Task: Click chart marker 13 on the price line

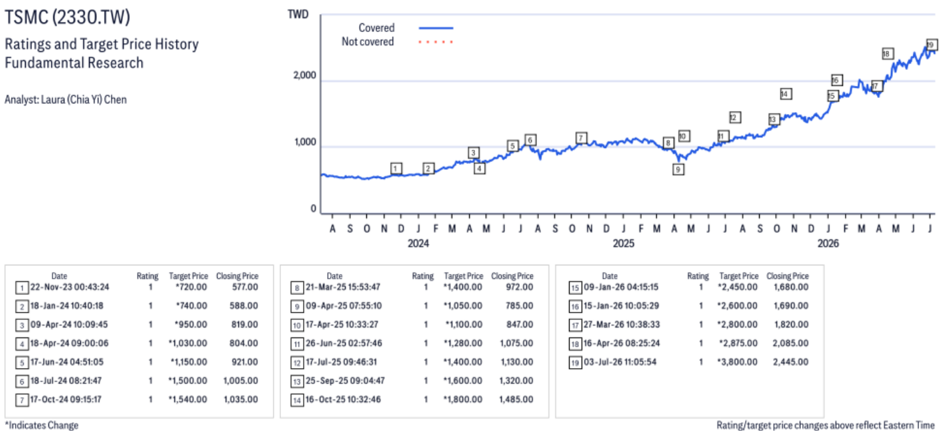Action: [x=774, y=119]
